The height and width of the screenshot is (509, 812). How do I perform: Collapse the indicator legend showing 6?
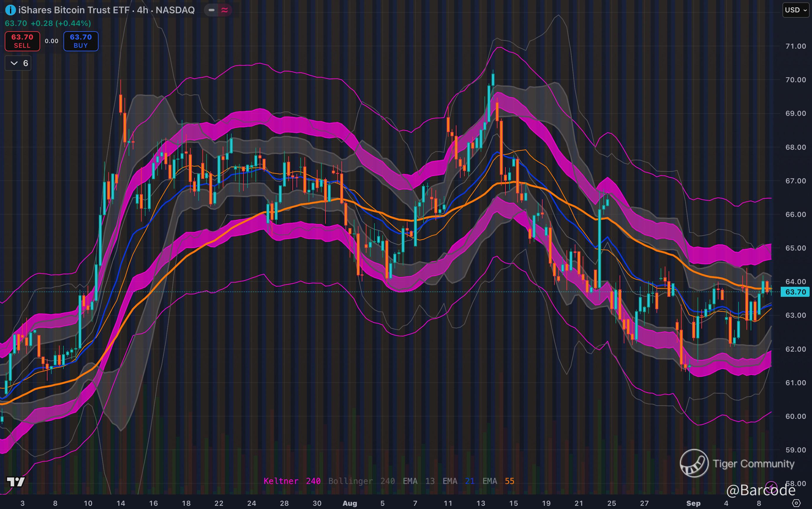tap(18, 63)
